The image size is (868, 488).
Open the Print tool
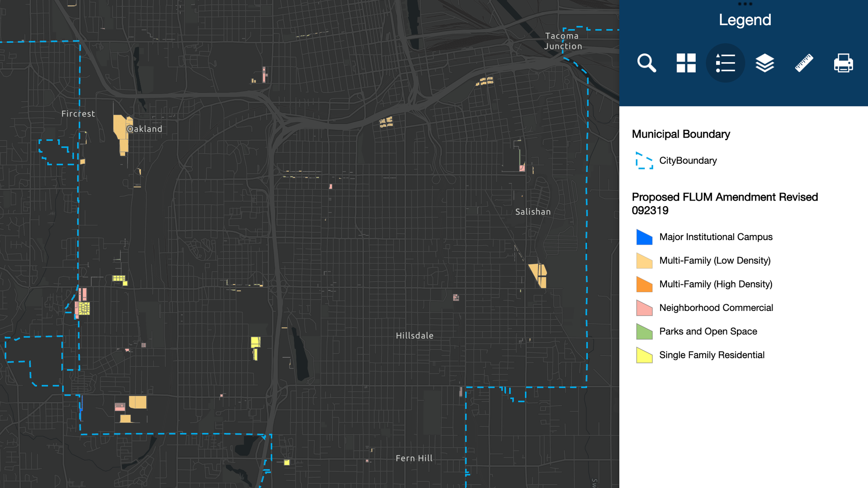[842, 63]
